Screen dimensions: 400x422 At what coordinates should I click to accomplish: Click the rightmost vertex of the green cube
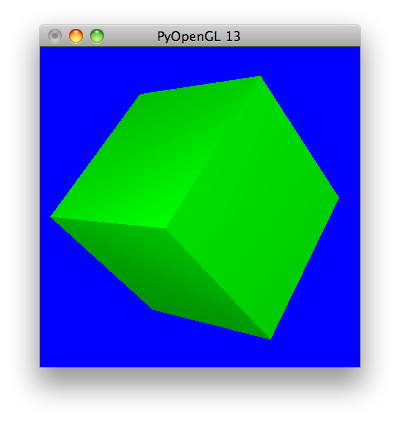338,199
